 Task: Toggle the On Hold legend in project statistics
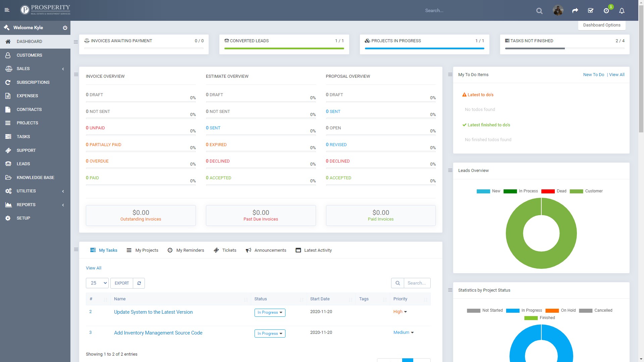560,310
